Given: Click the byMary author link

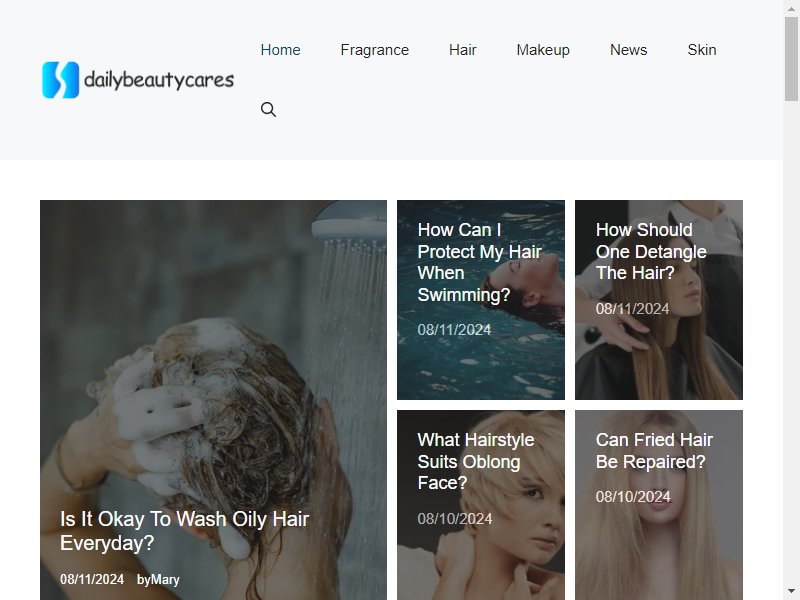Looking at the screenshot, I should pyautogui.click(x=158, y=580).
